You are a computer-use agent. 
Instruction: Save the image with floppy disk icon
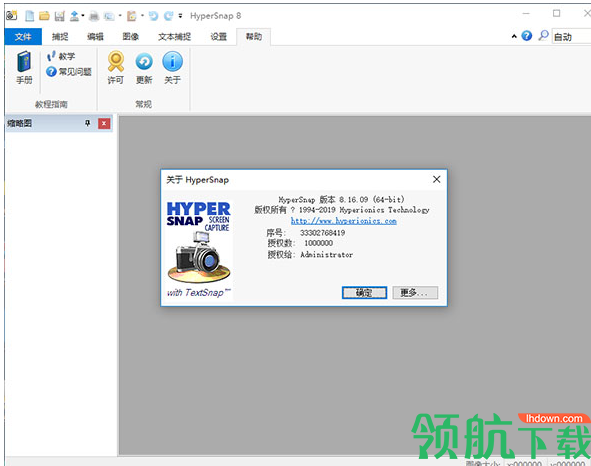[60, 16]
